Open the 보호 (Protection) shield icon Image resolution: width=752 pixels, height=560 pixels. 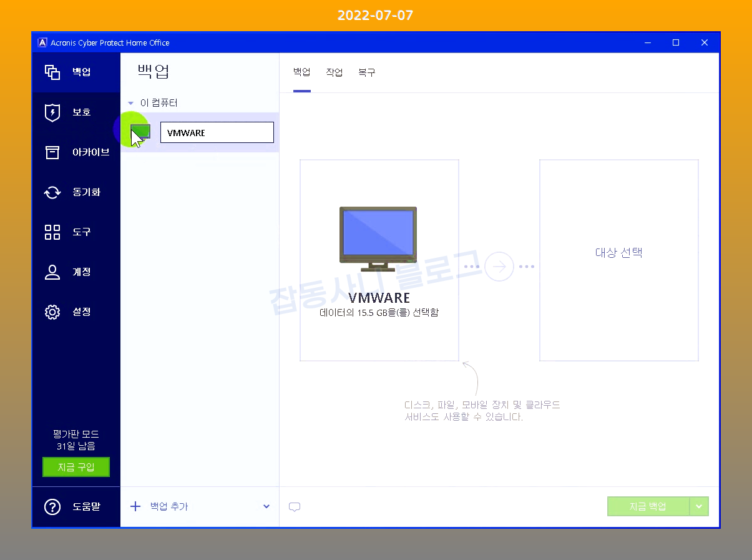click(x=52, y=112)
